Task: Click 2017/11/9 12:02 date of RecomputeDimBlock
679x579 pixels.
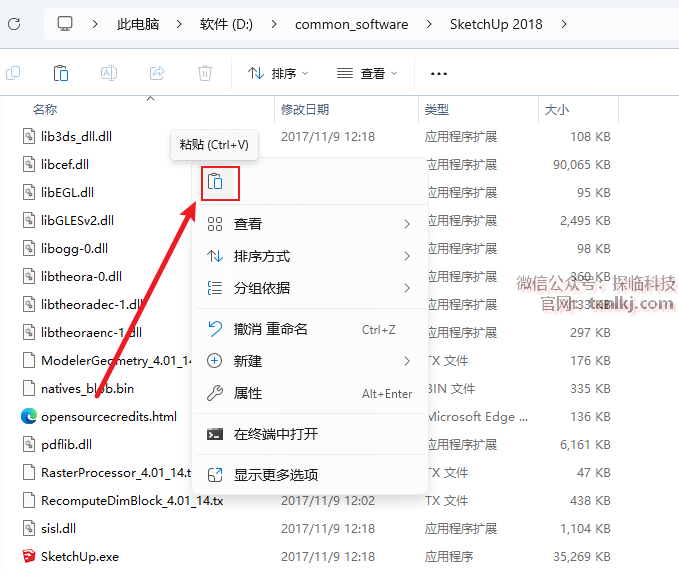Action: (x=328, y=500)
